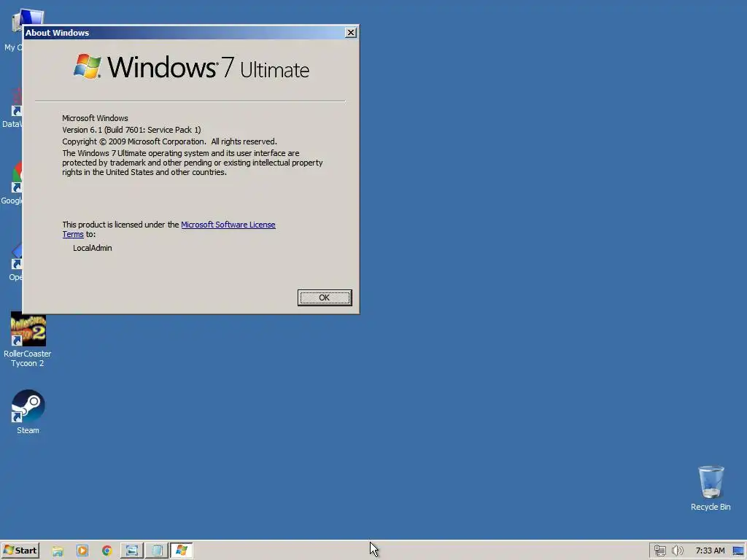Open the Microsoft Software License link

(228, 225)
